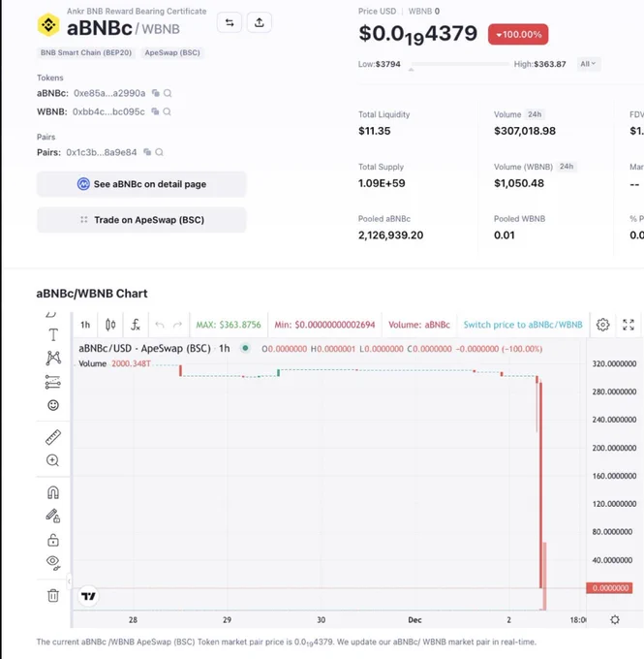644x659 pixels.
Task: Toggle the Magnet mode tool
Action: [x=53, y=492]
